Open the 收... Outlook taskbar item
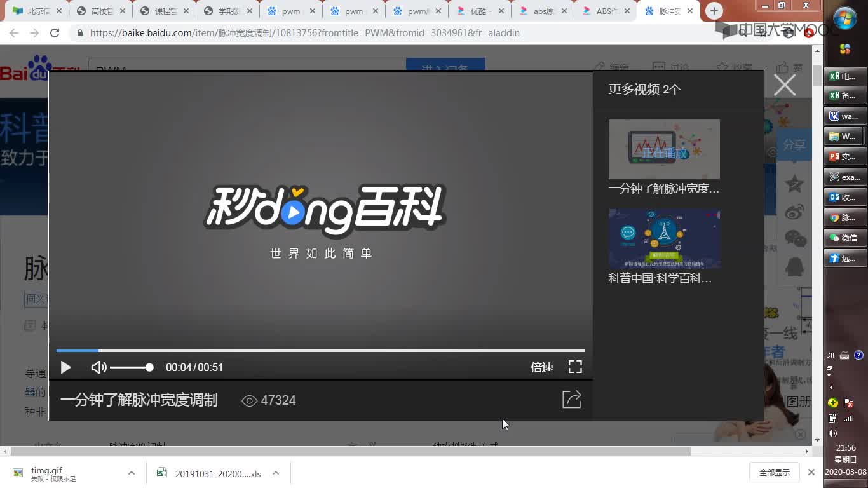868x488 pixels. [845, 198]
